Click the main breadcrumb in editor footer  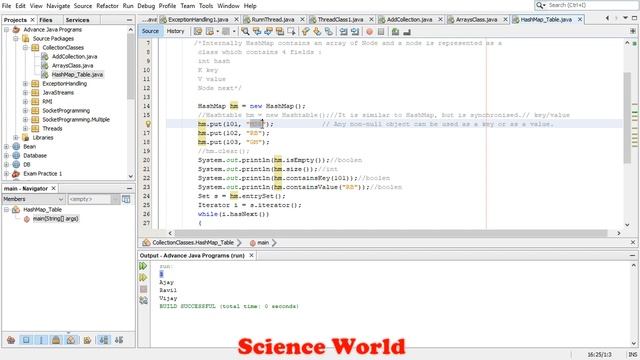[x=263, y=242]
